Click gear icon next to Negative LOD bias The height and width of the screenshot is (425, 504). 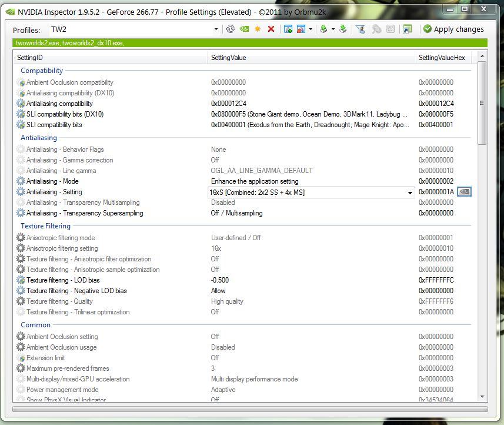pos(21,291)
